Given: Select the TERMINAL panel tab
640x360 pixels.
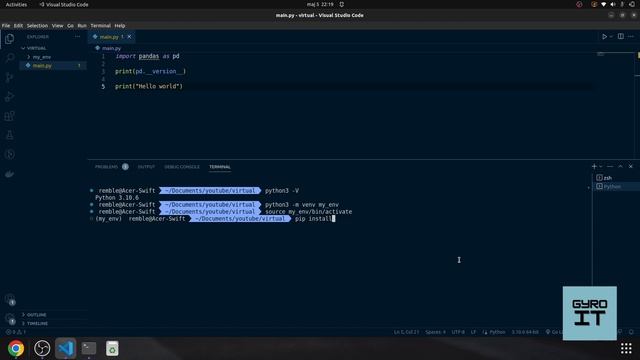Looking at the screenshot, I should coord(220,167).
